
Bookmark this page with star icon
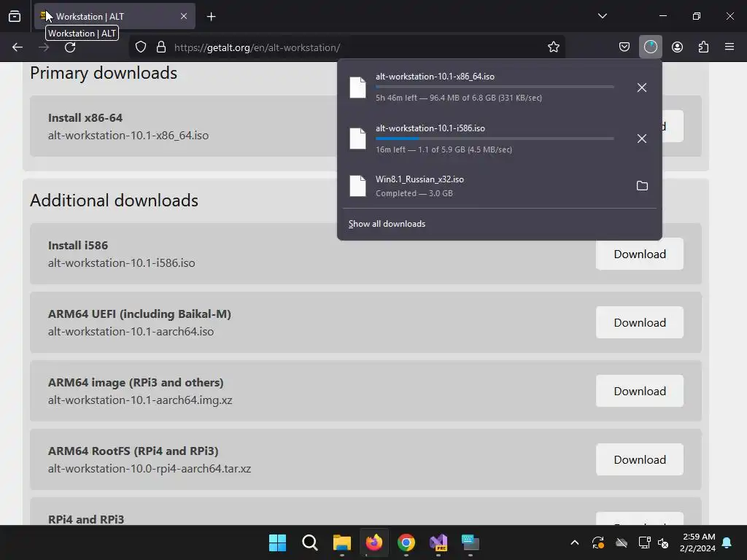point(553,47)
